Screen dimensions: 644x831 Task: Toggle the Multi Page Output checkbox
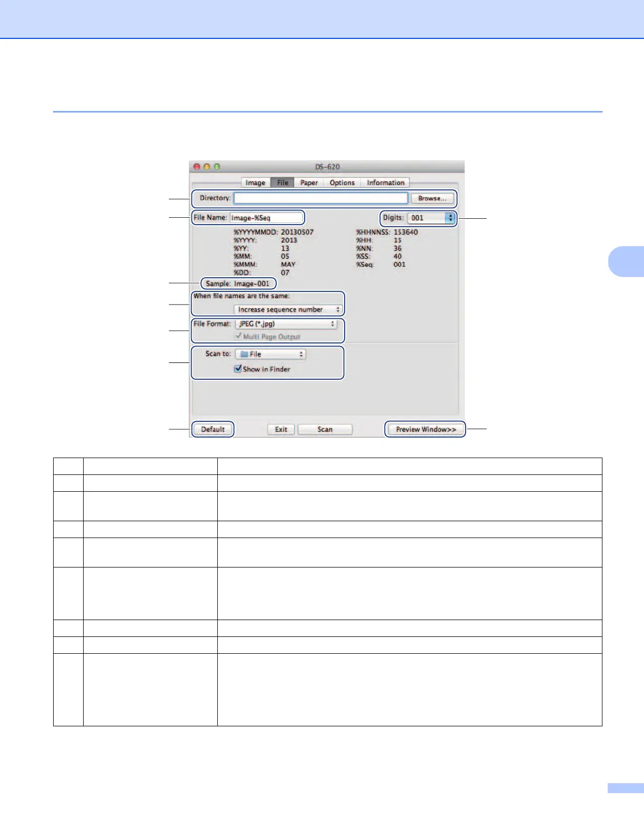pyautogui.click(x=238, y=336)
